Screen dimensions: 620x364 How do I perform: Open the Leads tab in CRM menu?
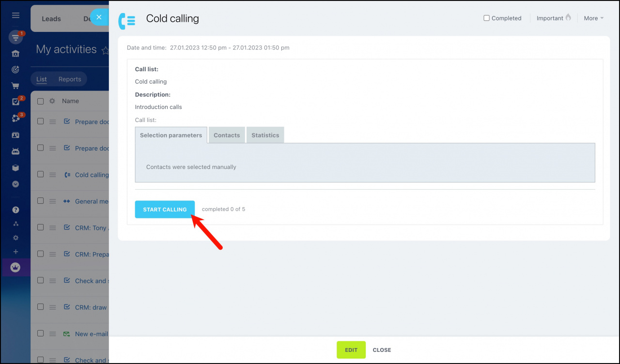[51, 19]
